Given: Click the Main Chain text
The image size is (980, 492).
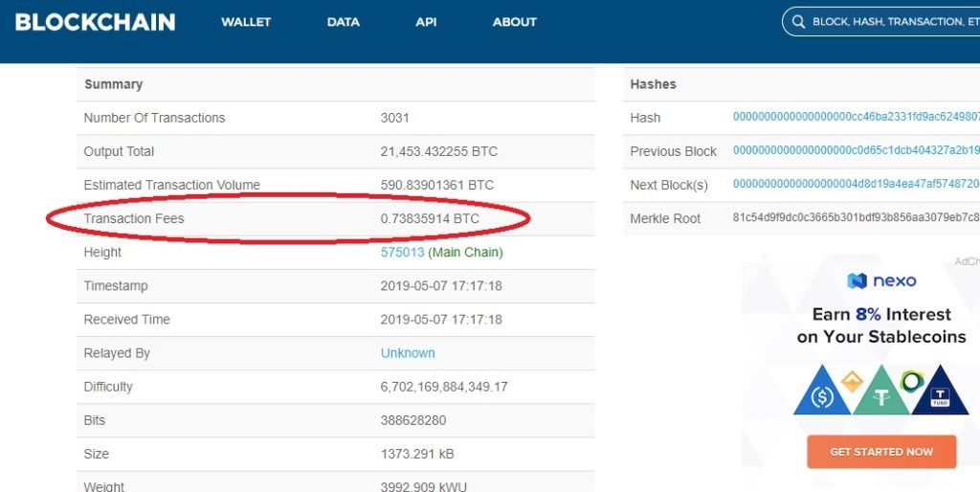Looking at the screenshot, I should [x=466, y=253].
